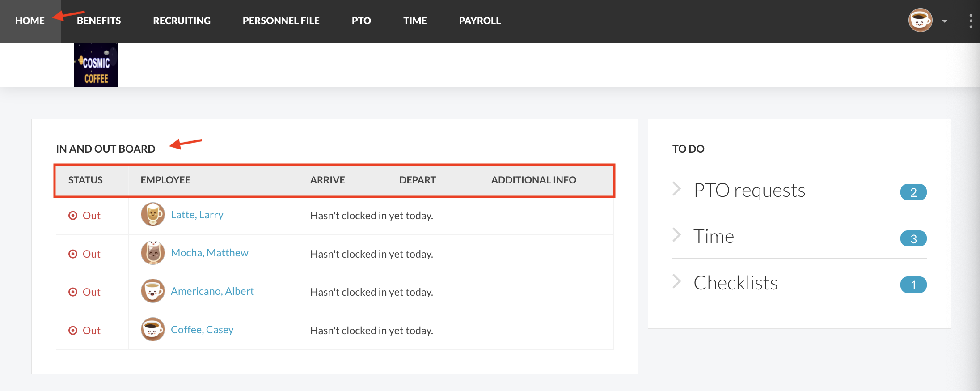980x391 pixels.
Task: Click the Employee column header
Action: [x=165, y=180]
